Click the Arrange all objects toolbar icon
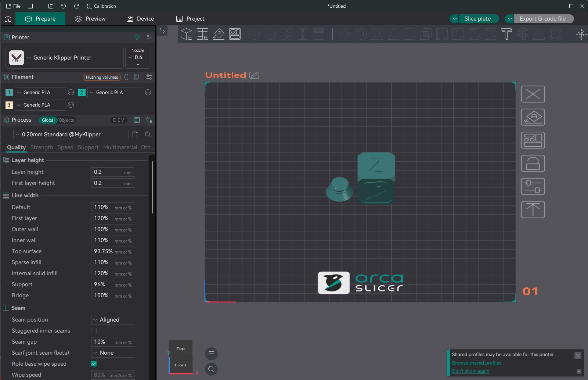588x380 pixels. click(x=235, y=34)
